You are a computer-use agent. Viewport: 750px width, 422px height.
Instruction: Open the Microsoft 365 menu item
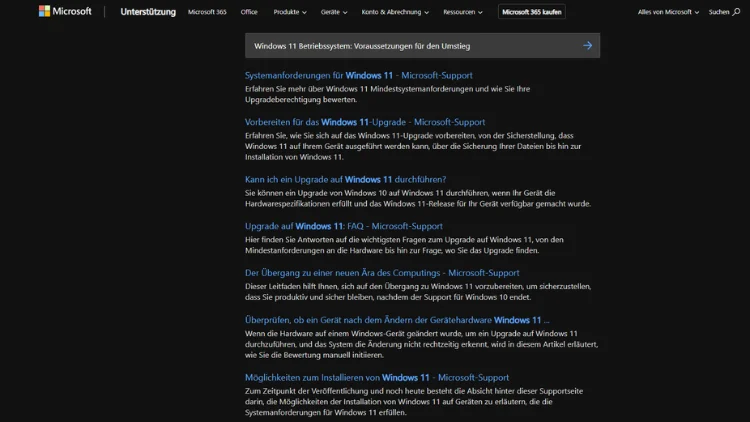207,11
